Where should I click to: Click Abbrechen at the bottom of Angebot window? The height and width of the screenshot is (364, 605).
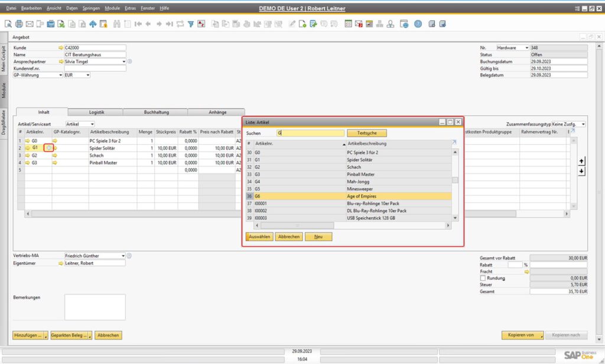[x=108, y=336]
